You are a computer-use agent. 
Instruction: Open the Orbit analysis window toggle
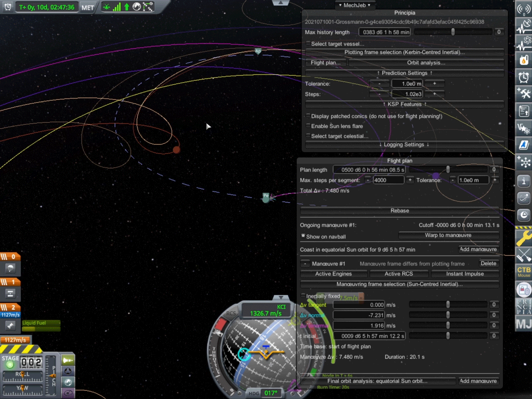(x=426, y=63)
